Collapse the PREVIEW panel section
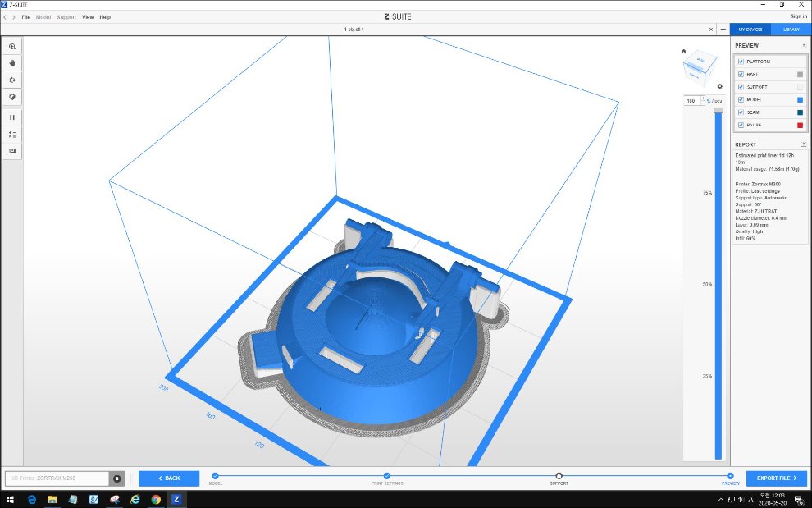The image size is (812, 508). point(803,45)
